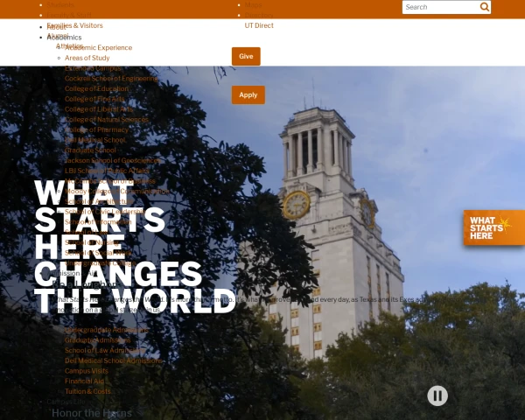Open the What Starts Here badge
This screenshot has width=525, height=420.
(494, 227)
